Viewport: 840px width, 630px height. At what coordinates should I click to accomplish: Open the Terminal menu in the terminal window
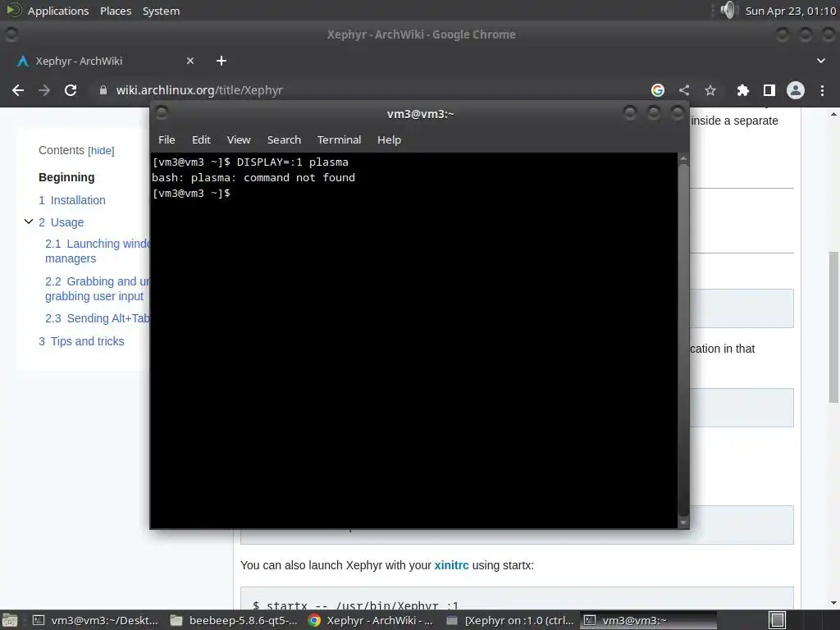[x=339, y=139]
